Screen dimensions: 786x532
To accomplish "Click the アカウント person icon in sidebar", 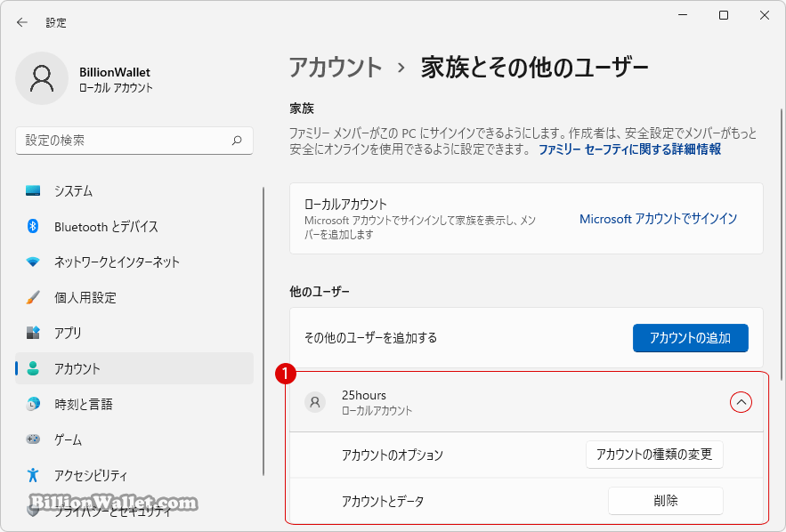I will [33, 368].
